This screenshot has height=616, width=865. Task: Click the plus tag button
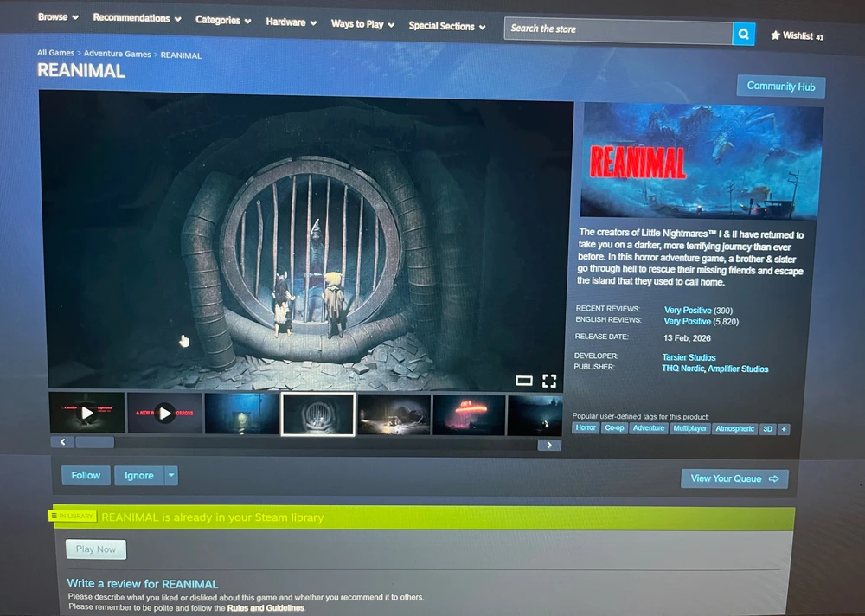pos(784,429)
